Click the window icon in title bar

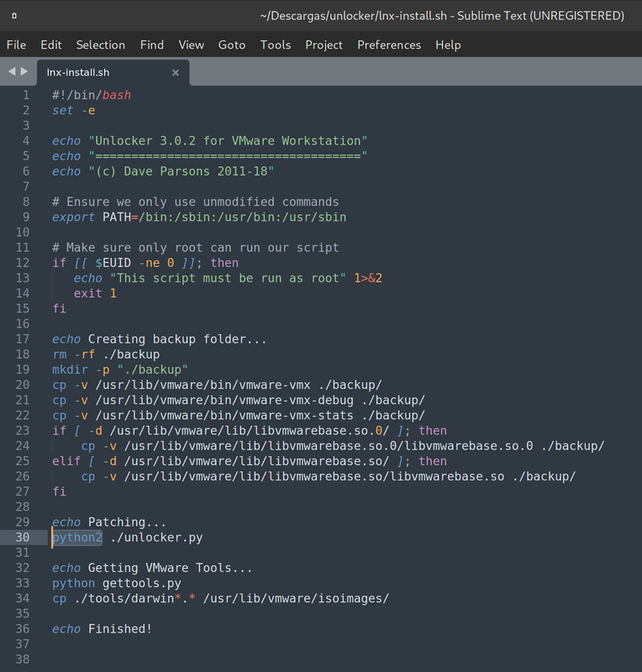click(14, 16)
